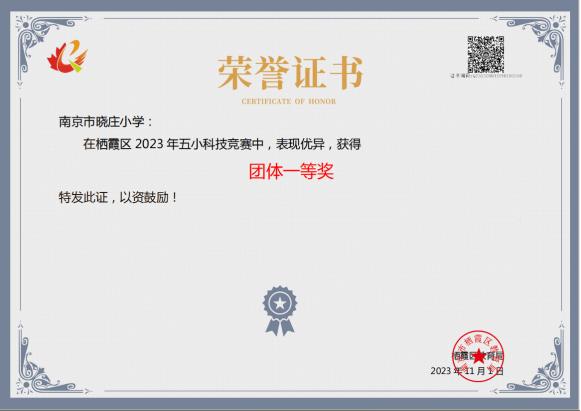
Task: Select the golden 荣誉证书 title
Action: [x=290, y=73]
